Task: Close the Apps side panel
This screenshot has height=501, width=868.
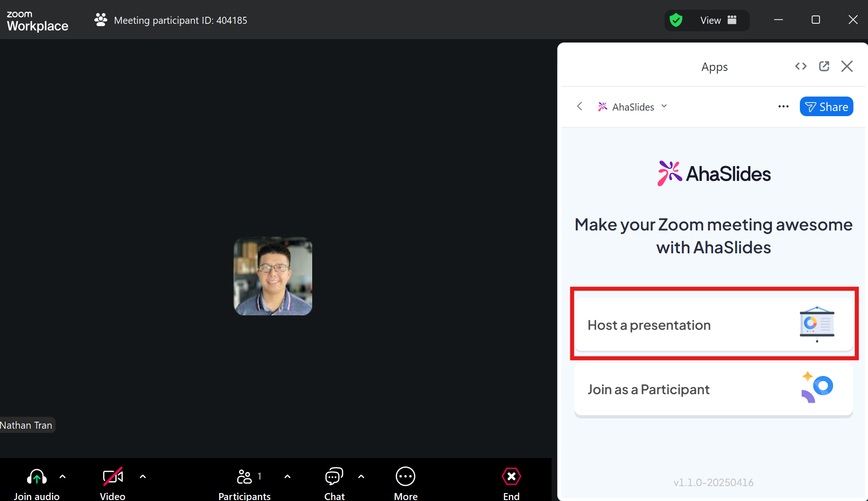Action: pos(847,66)
